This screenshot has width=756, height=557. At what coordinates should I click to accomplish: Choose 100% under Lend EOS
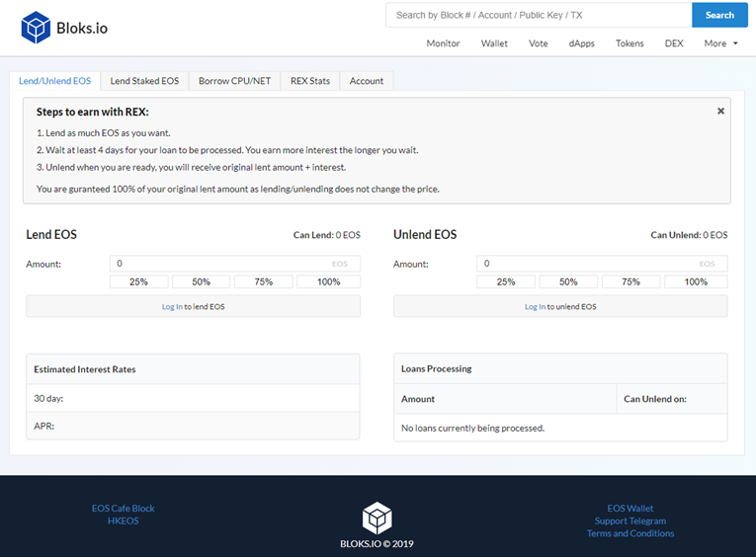(x=329, y=281)
